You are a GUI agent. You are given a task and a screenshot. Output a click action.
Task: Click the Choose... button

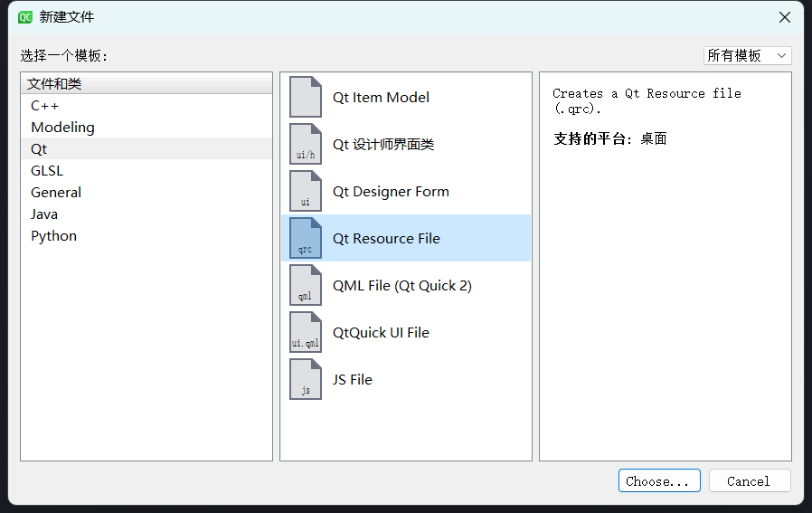pos(659,480)
